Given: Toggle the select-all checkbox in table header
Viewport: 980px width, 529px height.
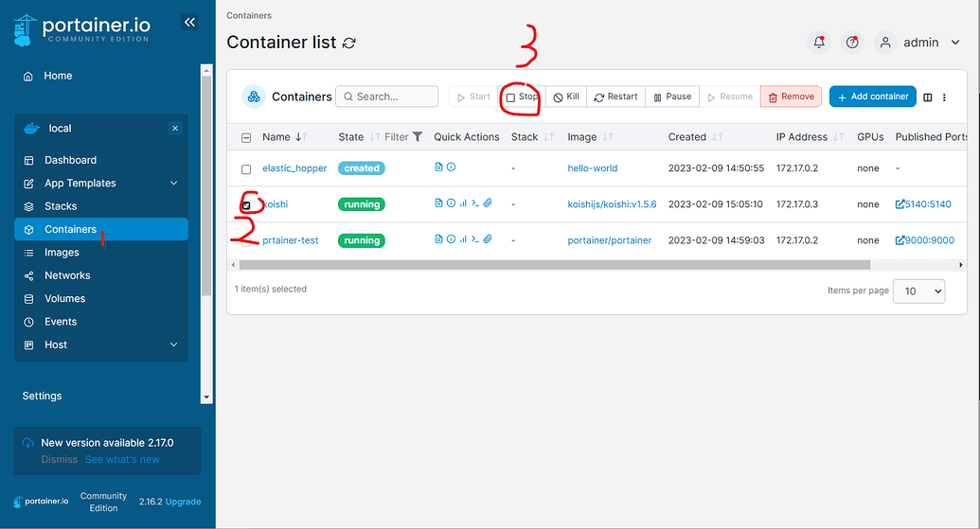Looking at the screenshot, I should (x=246, y=138).
